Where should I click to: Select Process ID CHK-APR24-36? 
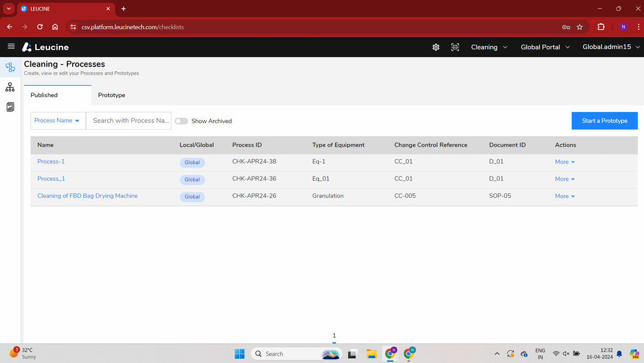click(254, 178)
